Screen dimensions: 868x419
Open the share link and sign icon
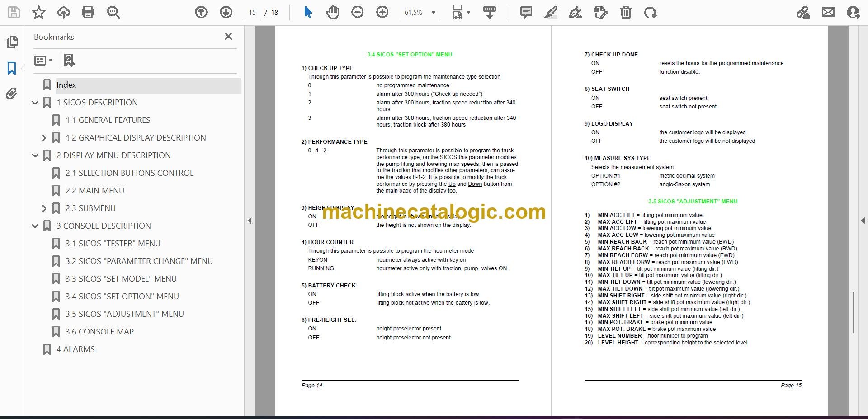point(803,12)
